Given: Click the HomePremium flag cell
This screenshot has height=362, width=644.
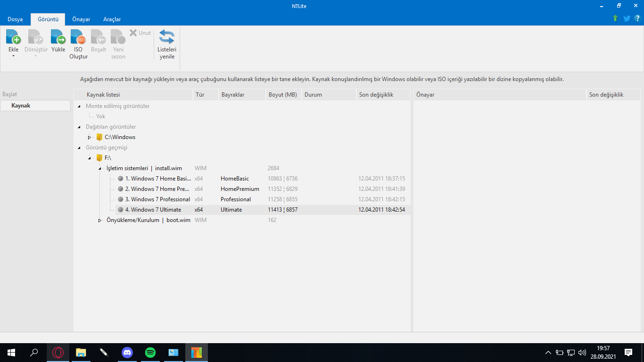Looking at the screenshot, I should 240,189.
